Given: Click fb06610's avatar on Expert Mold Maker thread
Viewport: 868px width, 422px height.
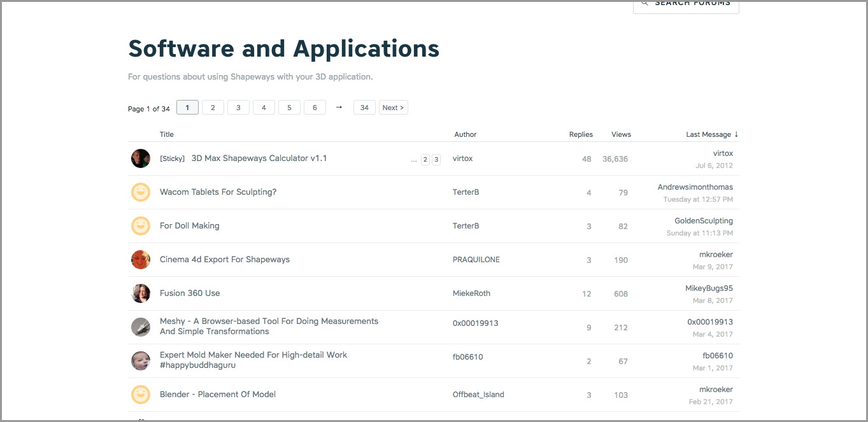Looking at the screenshot, I should click(x=141, y=361).
